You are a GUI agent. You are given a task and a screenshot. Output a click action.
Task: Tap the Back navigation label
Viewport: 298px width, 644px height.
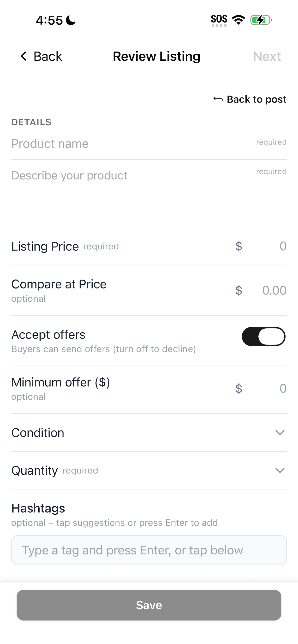48,56
